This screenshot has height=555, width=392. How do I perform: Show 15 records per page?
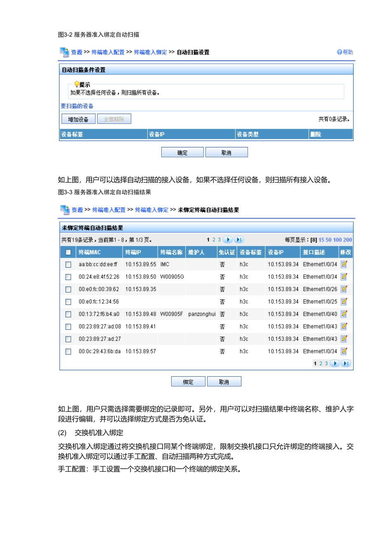[321, 240]
